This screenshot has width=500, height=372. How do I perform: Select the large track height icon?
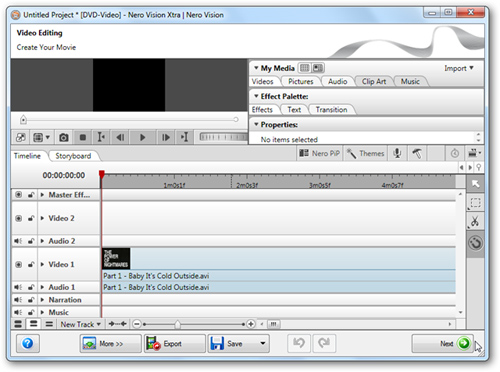point(18,324)
